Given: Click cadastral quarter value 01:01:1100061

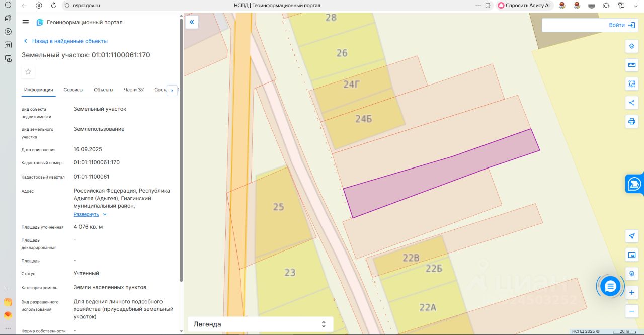Looking at the screenshot, I should pyautogui.click(x=92, y=177).
